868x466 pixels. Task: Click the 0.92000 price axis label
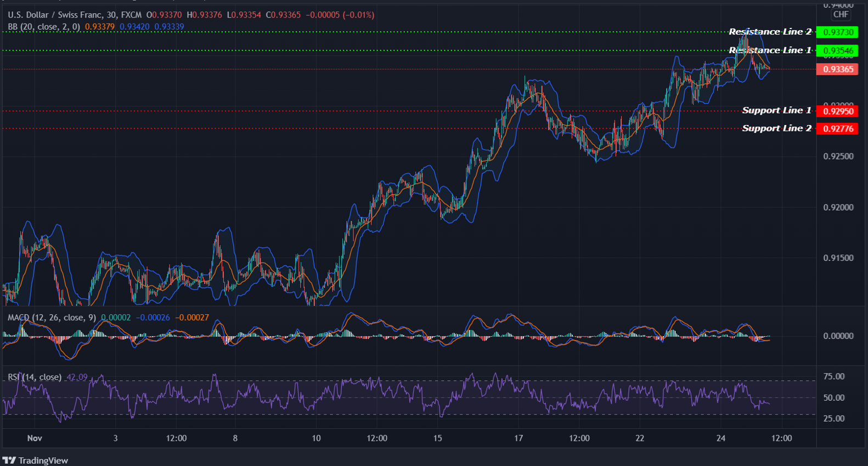838,207
